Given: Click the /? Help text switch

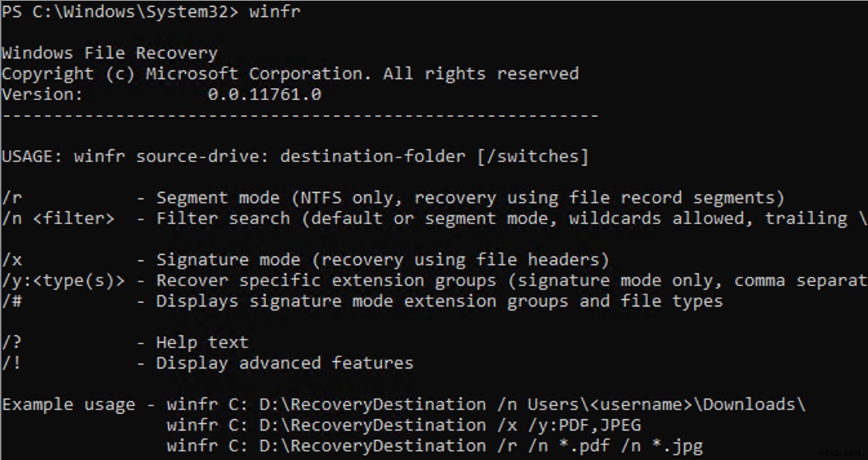Looking at the screenshot, I should [x=12, y=342].
